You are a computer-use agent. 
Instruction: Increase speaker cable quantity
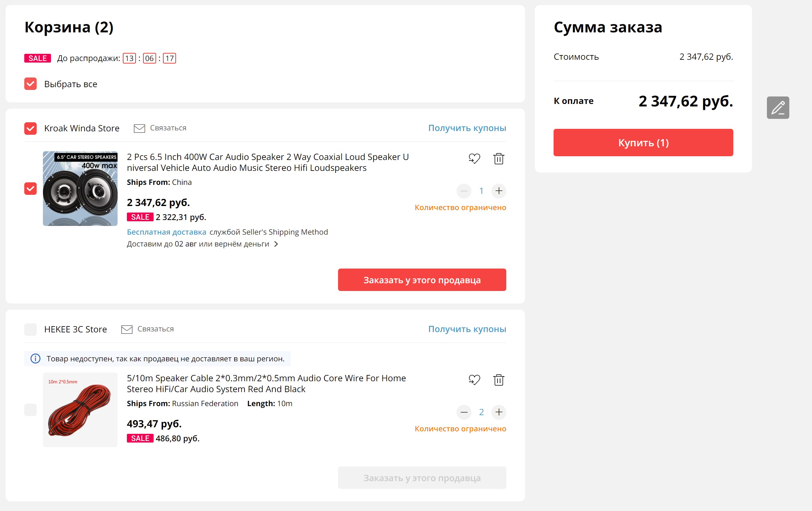point(499,412)
